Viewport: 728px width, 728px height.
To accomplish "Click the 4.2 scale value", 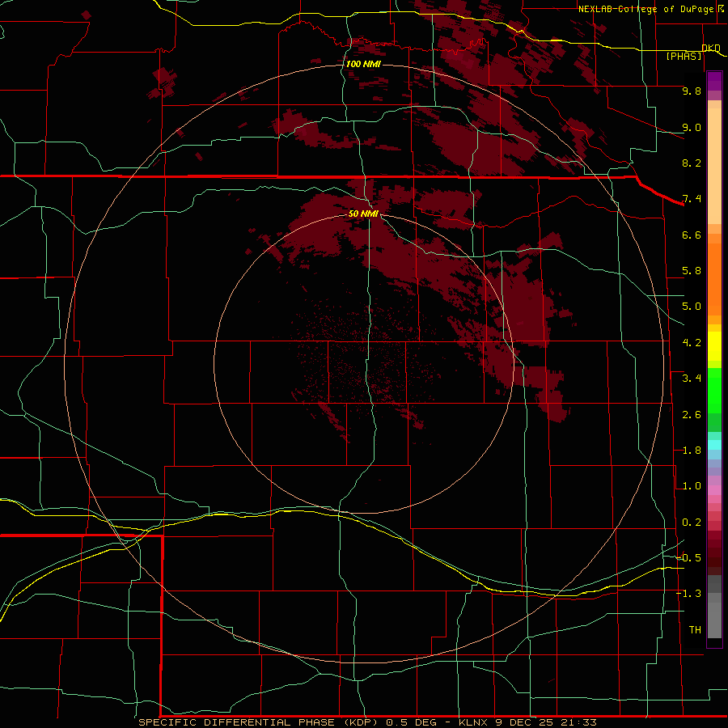I will [692, 343].
